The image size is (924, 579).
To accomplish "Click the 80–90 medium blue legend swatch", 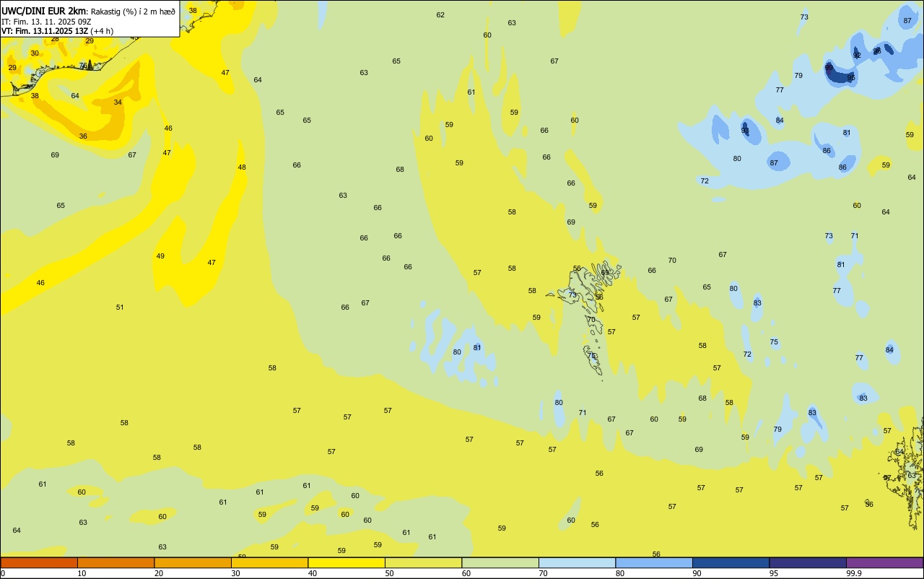I will click(x=654, y=562).
